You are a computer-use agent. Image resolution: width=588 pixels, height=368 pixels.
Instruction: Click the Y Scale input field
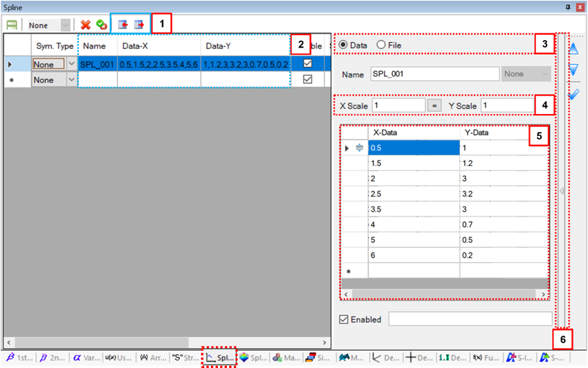pyautogui.click(x=508, y=105)
